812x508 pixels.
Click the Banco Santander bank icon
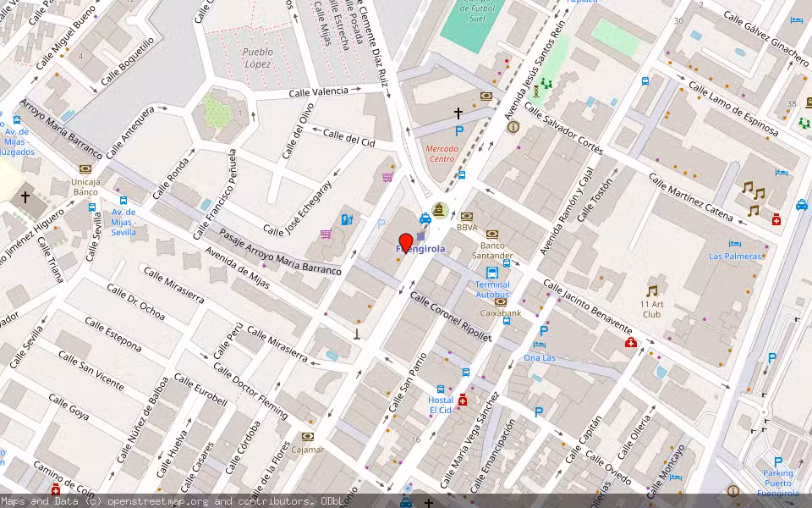pos(492,235)
